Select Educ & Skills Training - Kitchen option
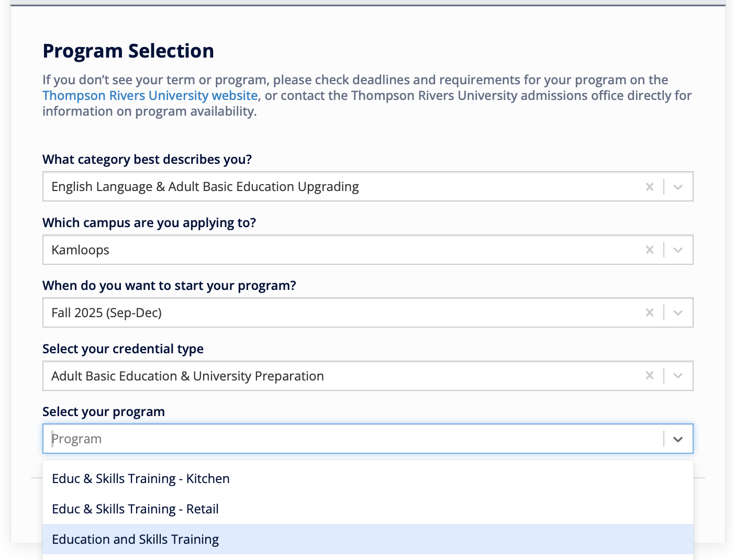734x560 pixels. click(141, 479)
